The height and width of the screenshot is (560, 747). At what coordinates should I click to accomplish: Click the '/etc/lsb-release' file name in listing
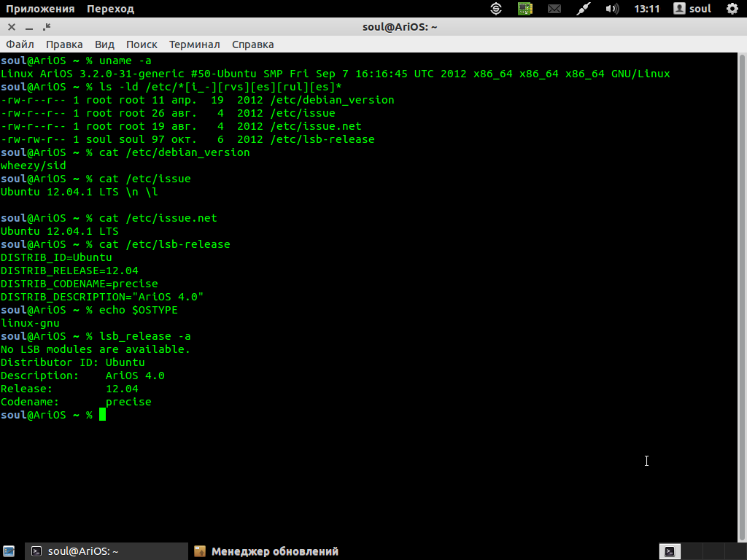point(322,139)
